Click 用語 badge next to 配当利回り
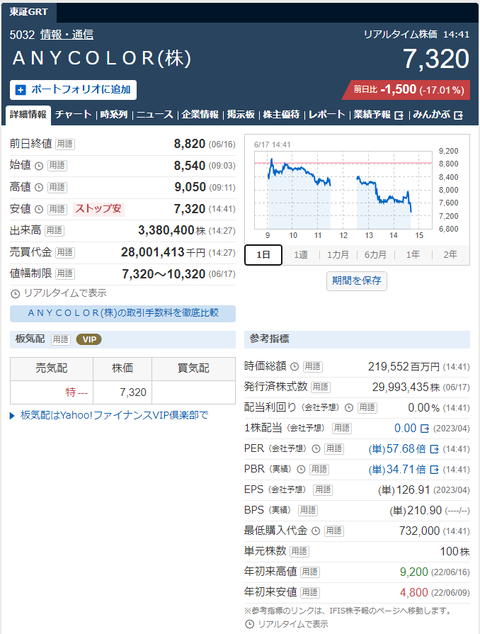The image size is (480, 634). (x=367, y=408)
